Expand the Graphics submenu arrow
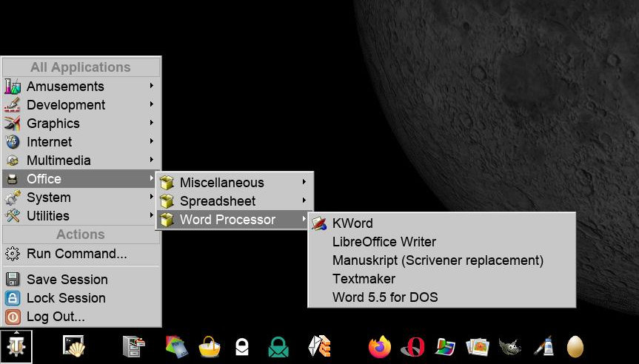639x364 pixels. (152, 122)
